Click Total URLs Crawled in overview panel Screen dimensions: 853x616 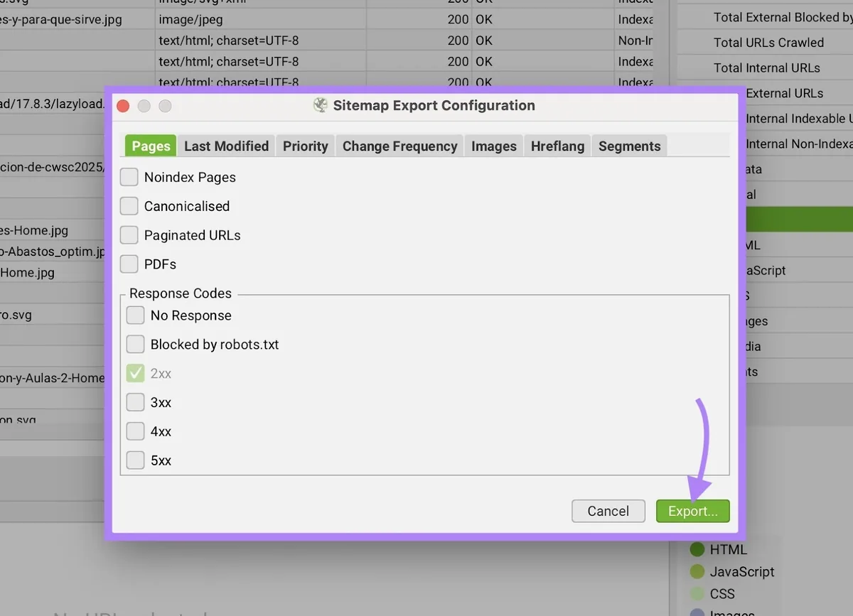click(769, 43)
